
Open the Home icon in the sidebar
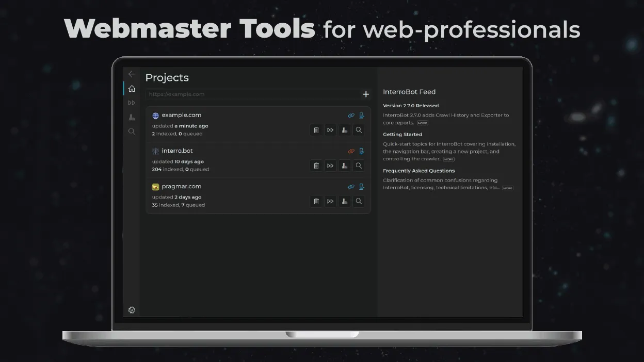point(132,89)
